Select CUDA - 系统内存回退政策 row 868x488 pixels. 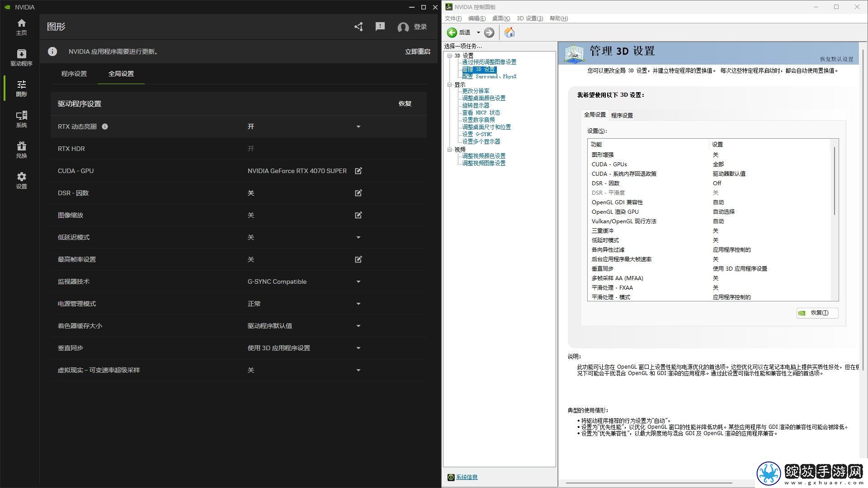pyautogui.click(x=710, y=174)
